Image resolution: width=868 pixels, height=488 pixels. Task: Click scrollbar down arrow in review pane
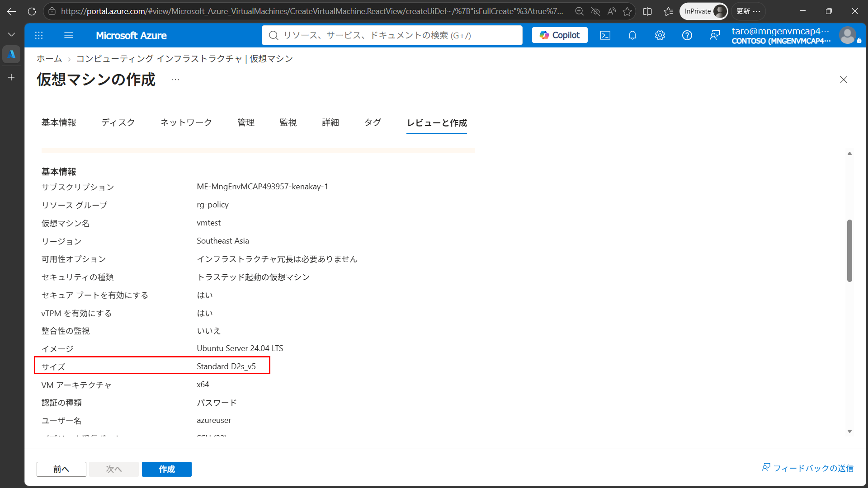[849, 432]
